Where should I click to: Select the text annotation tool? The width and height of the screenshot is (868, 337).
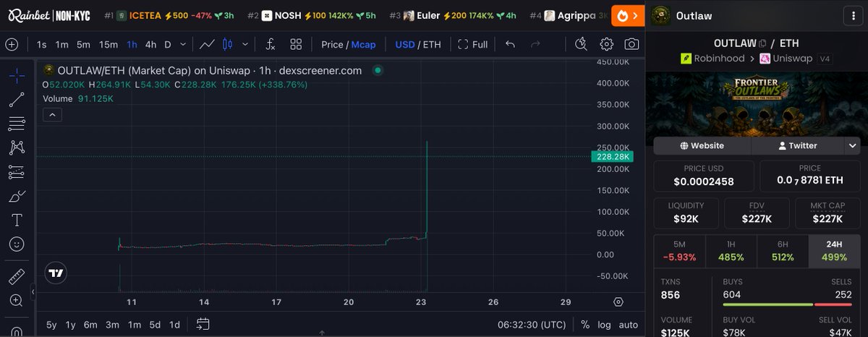click(x=17, y=220)
